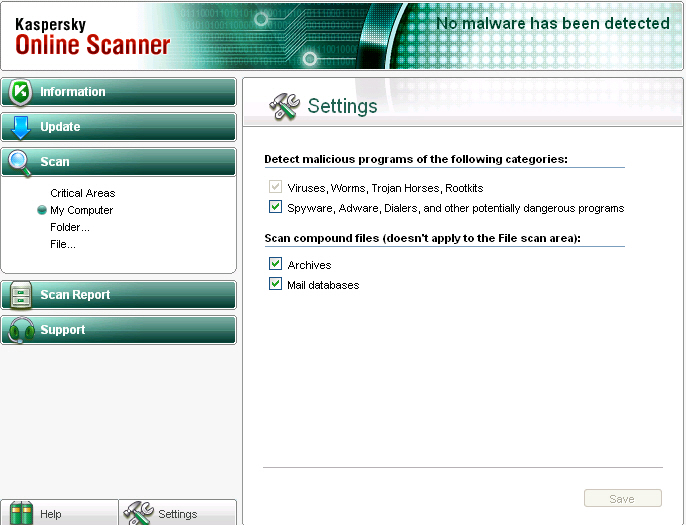Image resolution: width=686 pixels, height=525 pixels.
Task: Click the Kaspersky Online Scanner logo
Action: click(x=92, y=37)
